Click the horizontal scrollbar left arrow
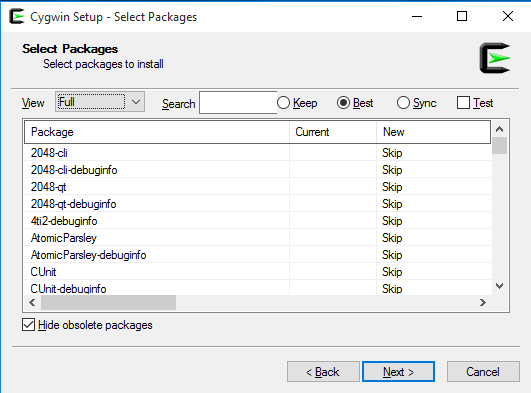The image size is (531, 393). click(x=33, y=302)
